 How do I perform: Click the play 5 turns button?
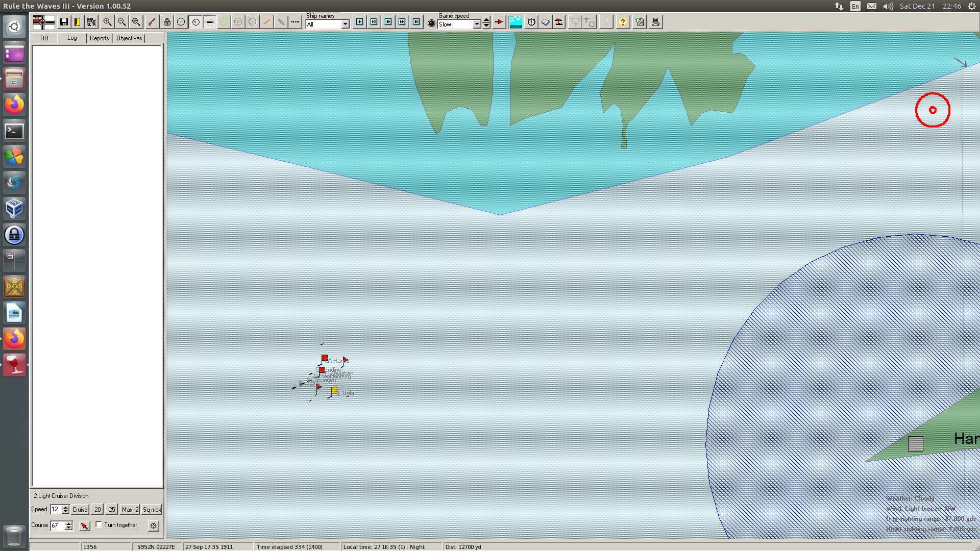(374, 22)
